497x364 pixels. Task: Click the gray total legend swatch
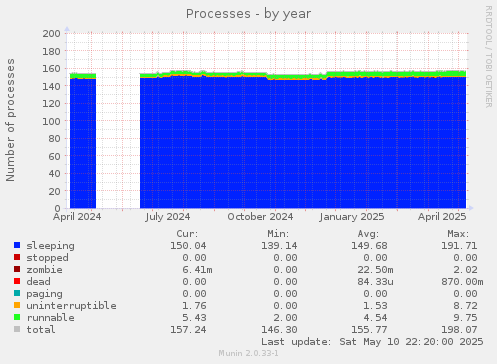pyautogui.click(x=17, y=329)
